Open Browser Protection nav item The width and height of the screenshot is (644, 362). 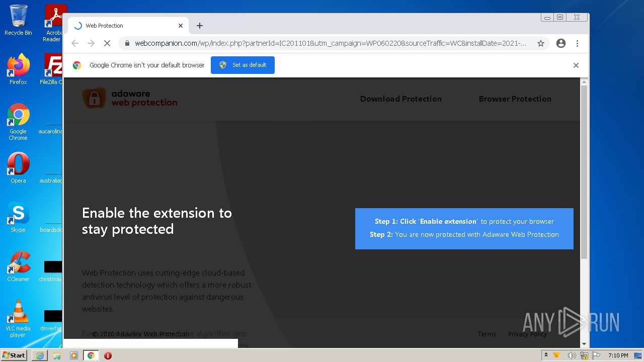point(515,99)
